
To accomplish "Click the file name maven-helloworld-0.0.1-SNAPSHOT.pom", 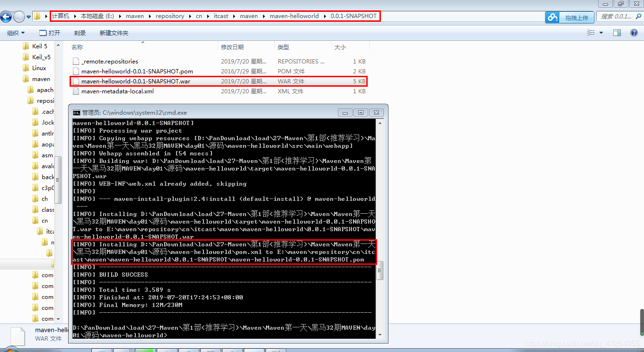I will [x=137, y=72].
